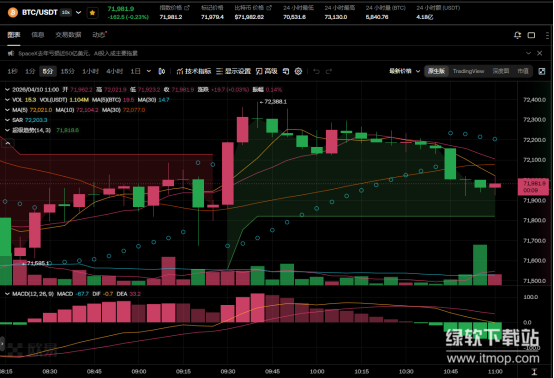Collapse the MACD(12,26,9) indicator row
Image resolution: width=554 pixels, height=378 pixels.
(7, 294)
